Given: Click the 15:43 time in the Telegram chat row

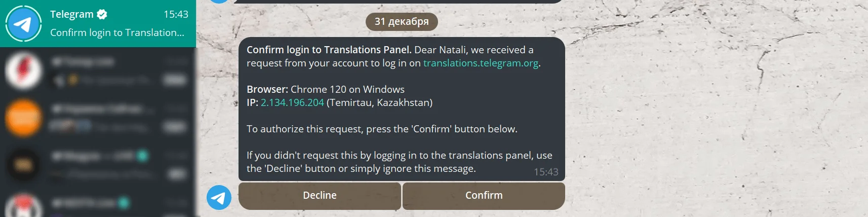Looking at the screenshot, I should pyautogui.click(x=176, y=14).
